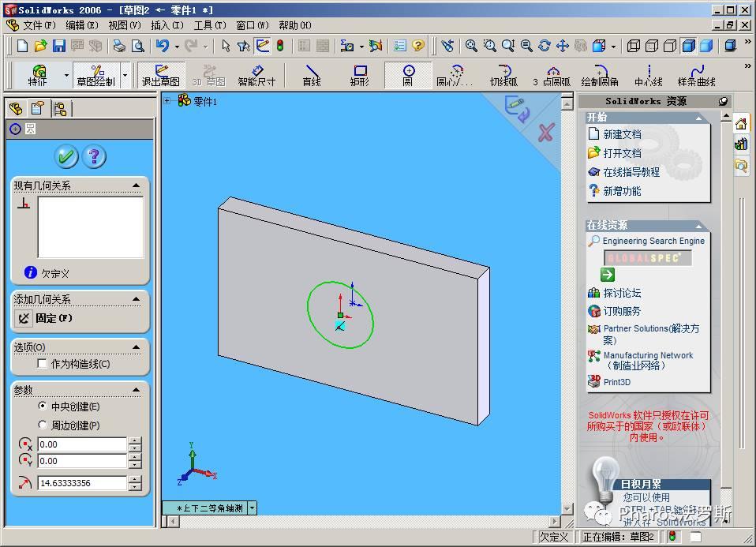Click the Save disk icon
Viewport: 756px width, 547px height.
(x=59, y=46)
